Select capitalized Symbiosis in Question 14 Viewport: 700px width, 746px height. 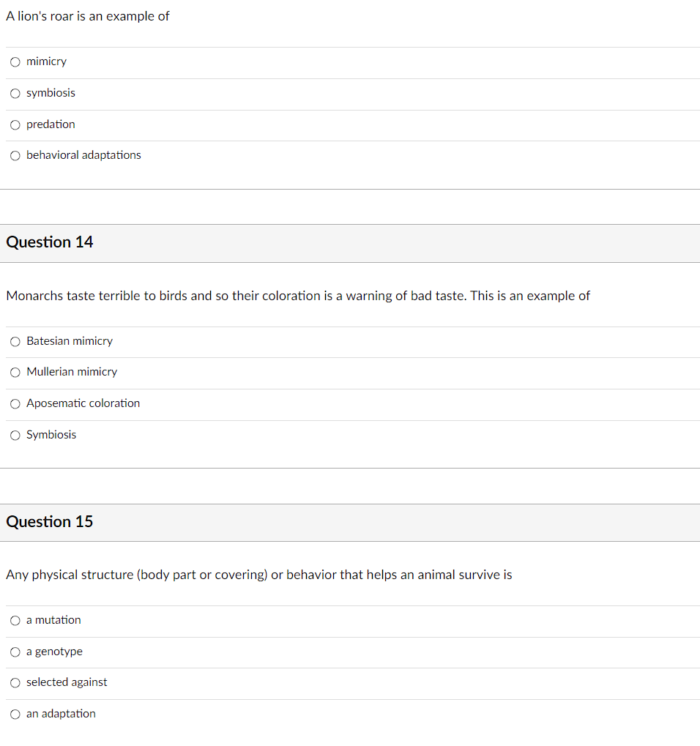[15, 436]
